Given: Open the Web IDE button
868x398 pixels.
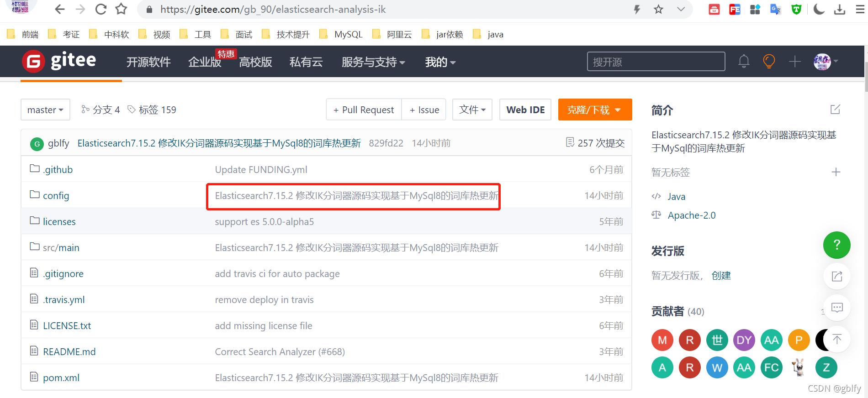Looking at the screenshot, I should click(x=525, y=110).
